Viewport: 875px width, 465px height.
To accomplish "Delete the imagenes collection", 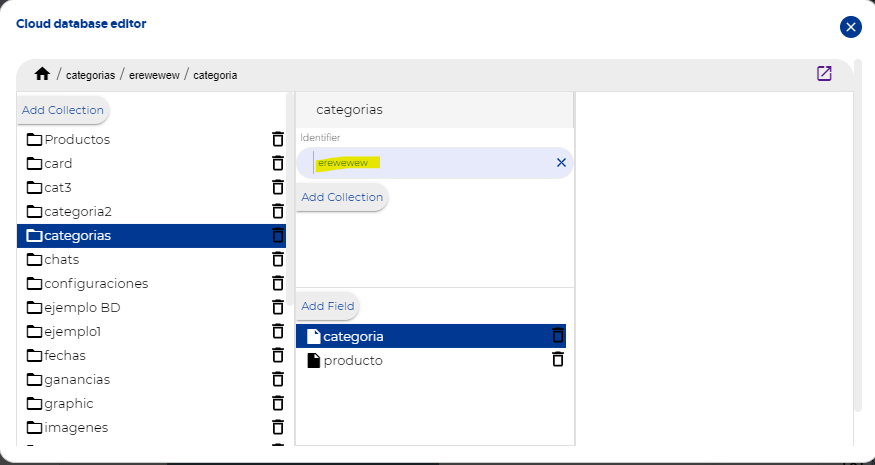I will (x=277, y=428).
